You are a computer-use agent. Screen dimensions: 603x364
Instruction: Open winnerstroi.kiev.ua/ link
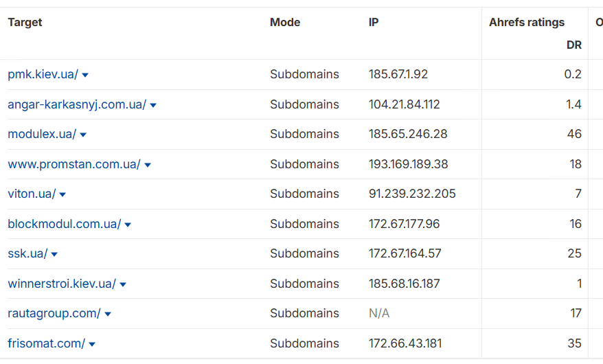(62, 283)
